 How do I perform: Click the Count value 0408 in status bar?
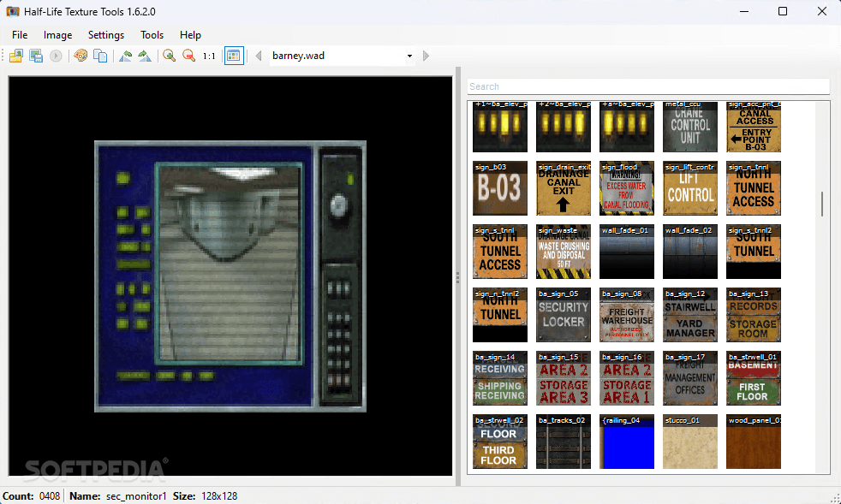[50, 496]
